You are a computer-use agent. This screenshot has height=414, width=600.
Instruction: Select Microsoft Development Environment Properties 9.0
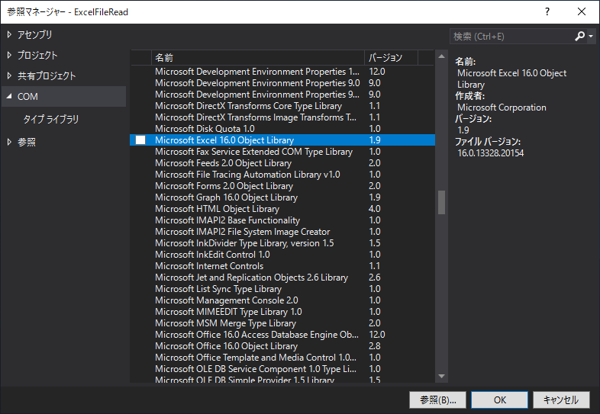pyautogui.click(x=282, y=83)
